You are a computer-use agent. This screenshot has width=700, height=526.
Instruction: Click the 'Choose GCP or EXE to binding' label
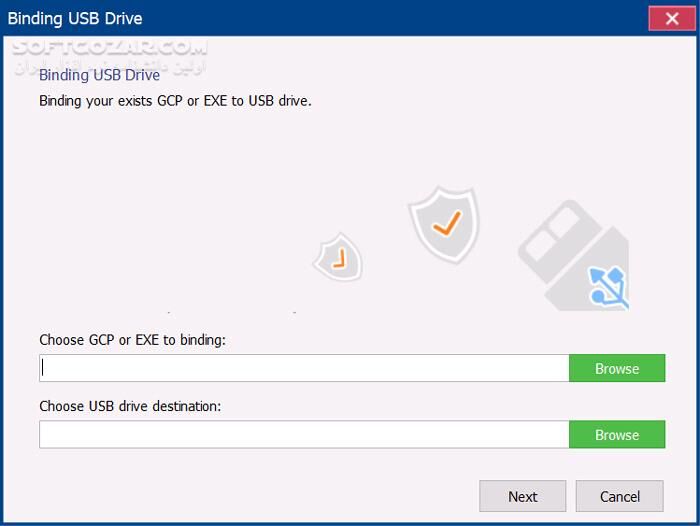click(132, 340)
